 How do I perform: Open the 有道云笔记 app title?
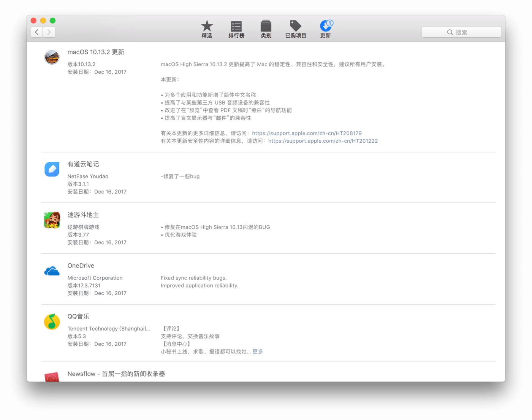[83, 164]
